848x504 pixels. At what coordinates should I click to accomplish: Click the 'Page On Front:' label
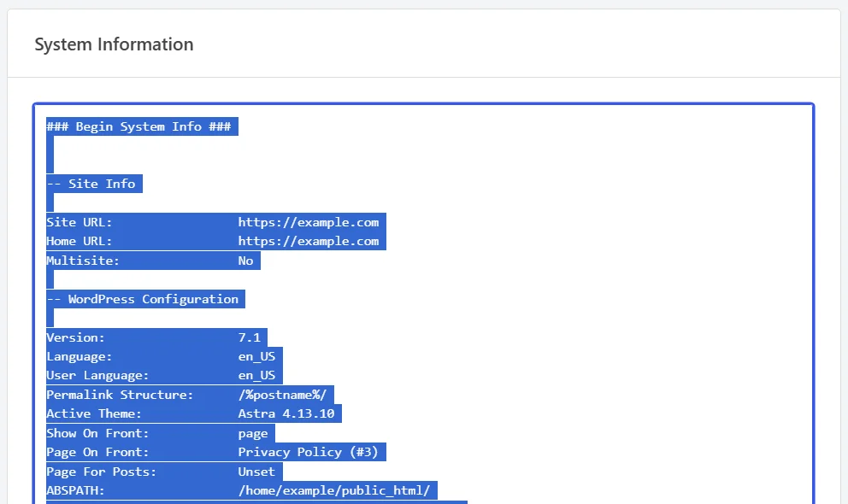tap(98, 452)
